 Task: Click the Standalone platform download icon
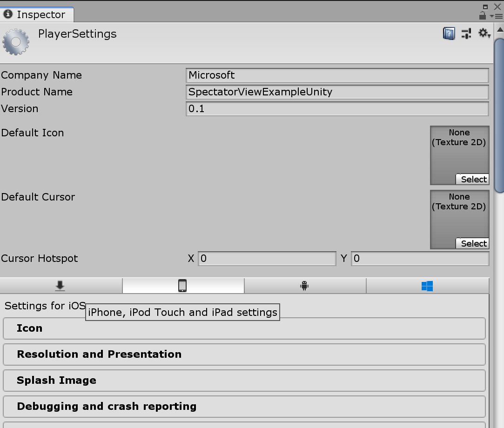(x=60, y=286)
